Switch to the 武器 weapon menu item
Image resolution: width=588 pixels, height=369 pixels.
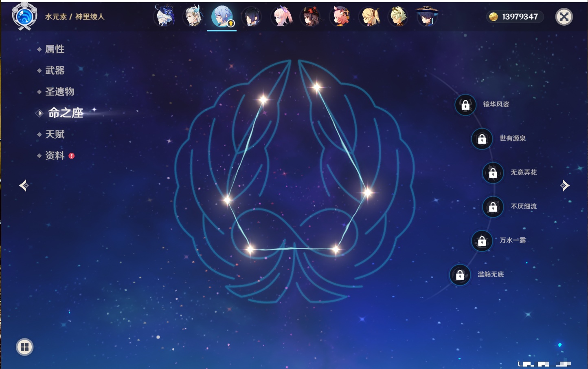[55, 71]
